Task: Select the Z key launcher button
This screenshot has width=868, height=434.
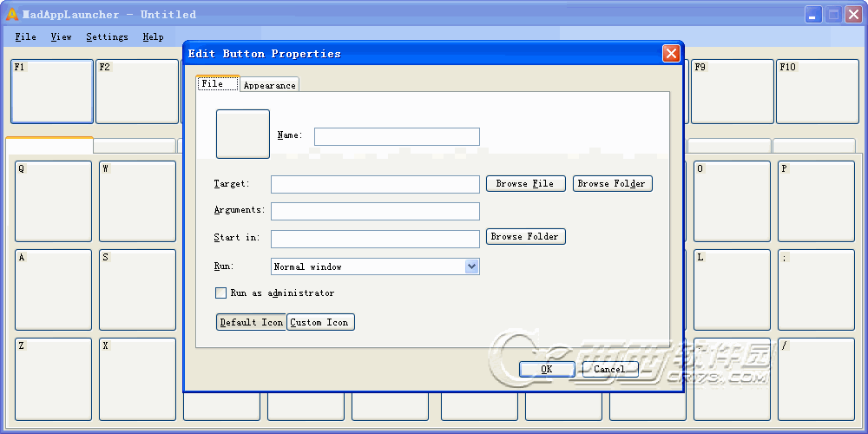Action: tap(53, 379)
